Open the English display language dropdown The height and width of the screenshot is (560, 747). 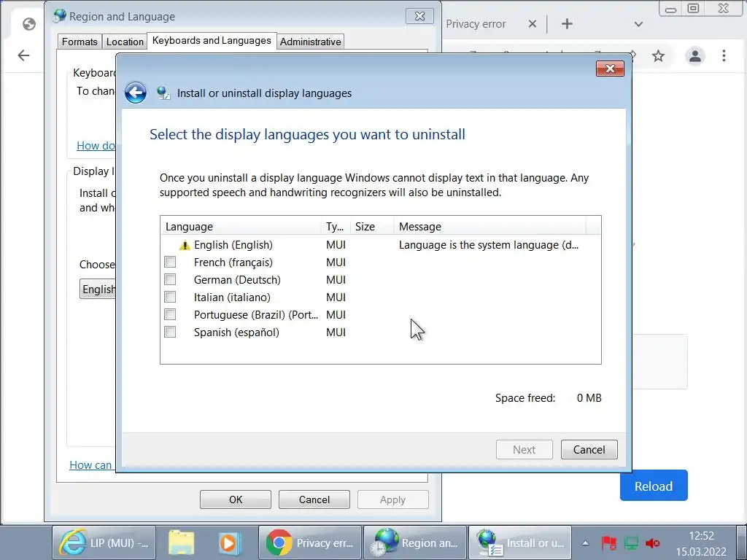98,289
